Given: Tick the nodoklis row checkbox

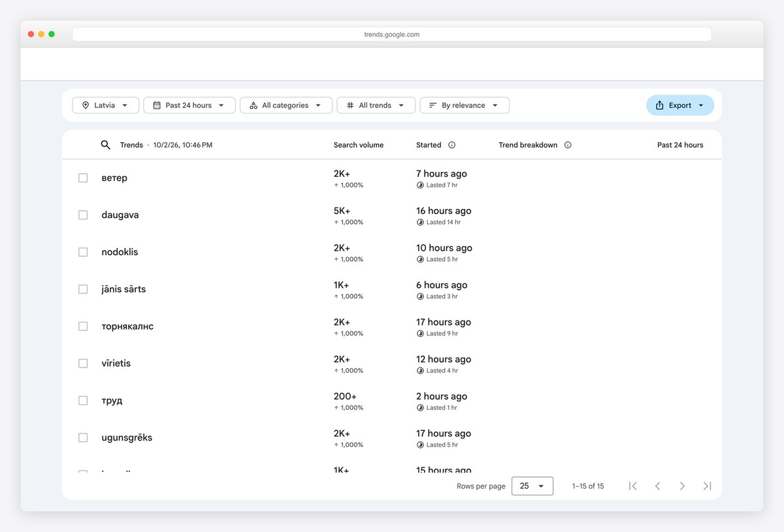Looking at the screenshot, I should pos(83,252).
